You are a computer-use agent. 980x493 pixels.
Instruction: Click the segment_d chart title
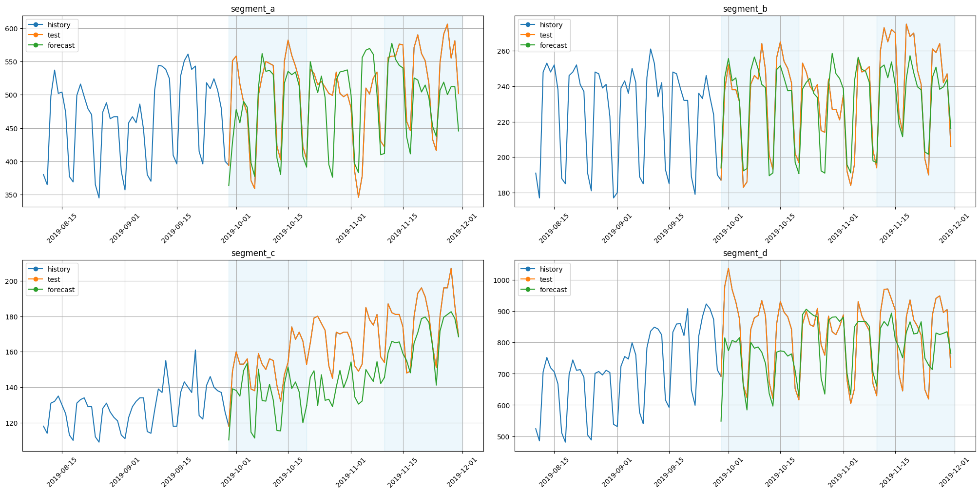745,253
